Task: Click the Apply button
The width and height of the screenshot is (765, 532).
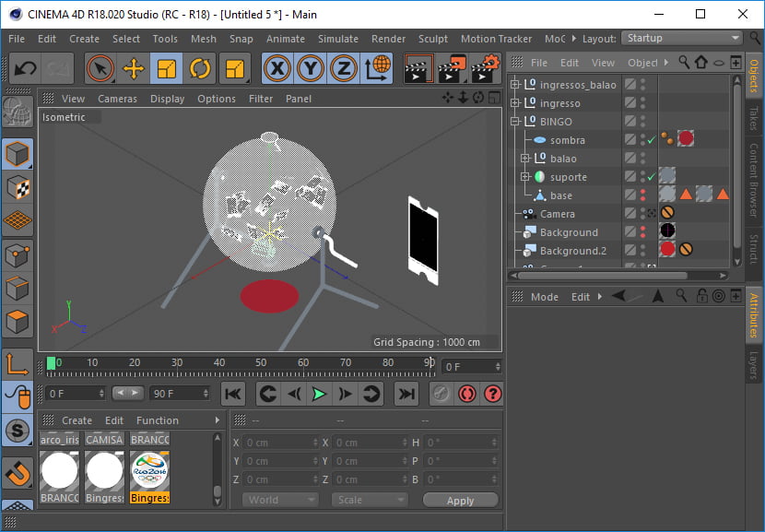Action: pos(460,500)
